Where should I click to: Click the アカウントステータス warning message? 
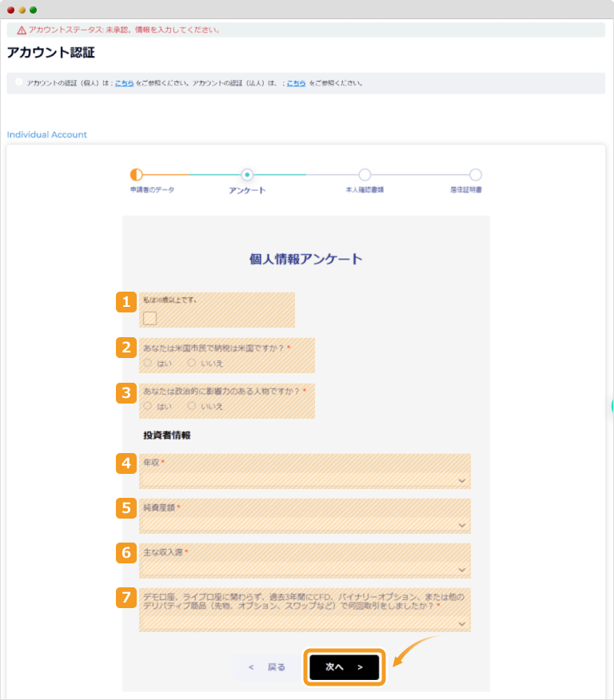pyautogui.click(x=124, y=30)
